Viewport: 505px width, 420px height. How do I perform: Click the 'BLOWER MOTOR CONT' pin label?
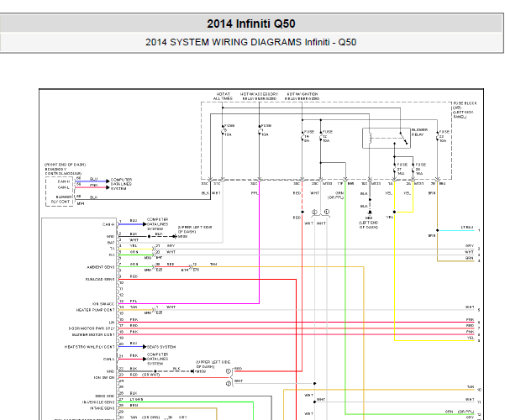93,335
